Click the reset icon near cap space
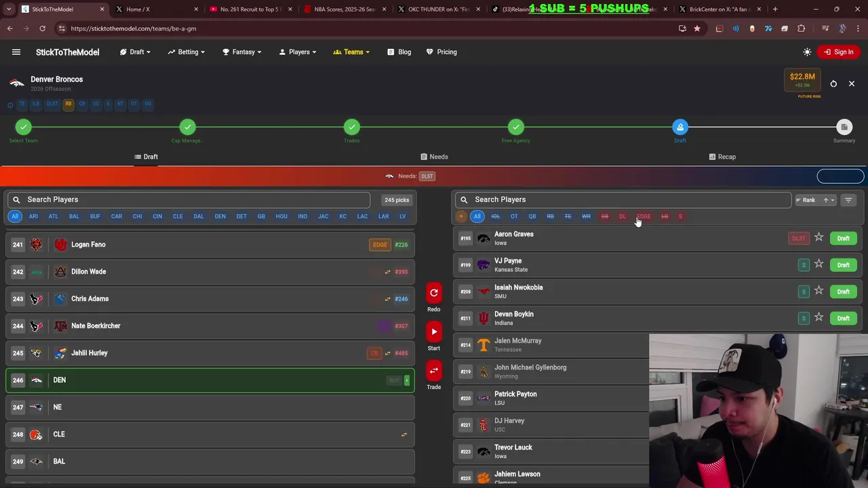Screen dimensions: 868x488 point(833,84)
